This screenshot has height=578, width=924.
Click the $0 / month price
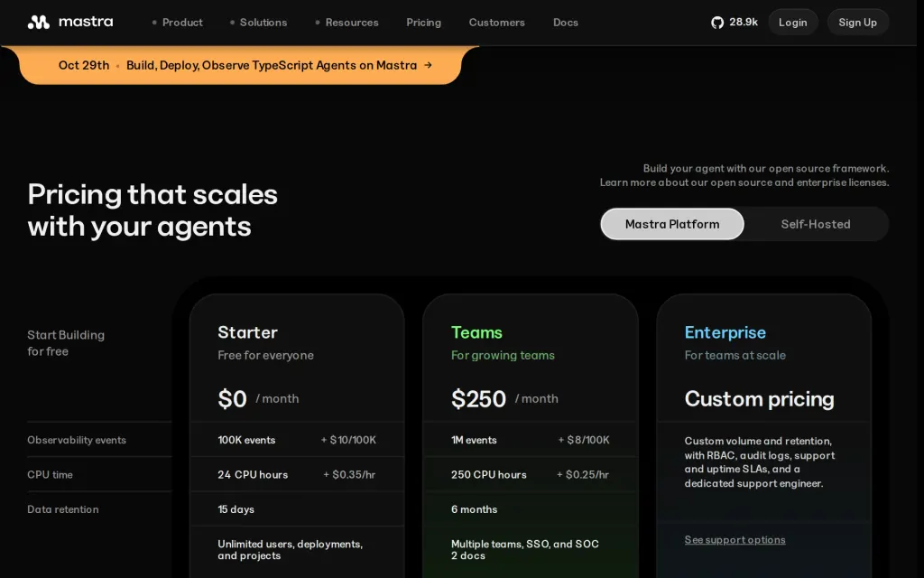click(258, 398)
